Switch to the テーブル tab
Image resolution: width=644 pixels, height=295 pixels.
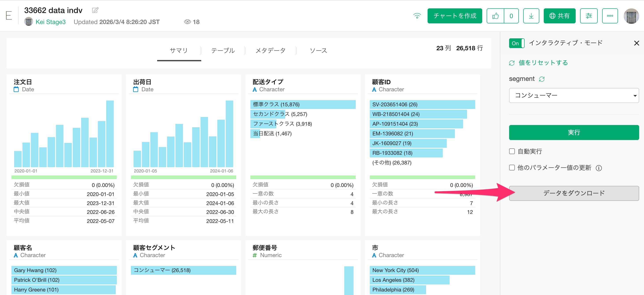pos(223,50)
